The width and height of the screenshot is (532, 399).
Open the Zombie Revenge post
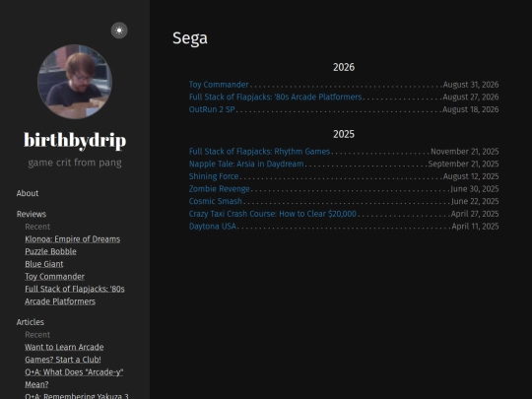point(219,189)
